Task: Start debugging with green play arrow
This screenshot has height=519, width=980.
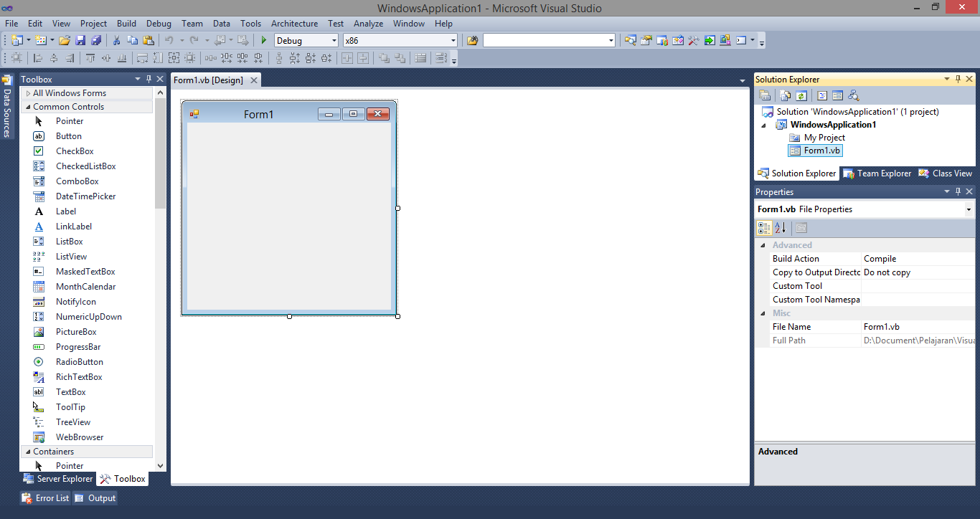Action: coord(264,40)
